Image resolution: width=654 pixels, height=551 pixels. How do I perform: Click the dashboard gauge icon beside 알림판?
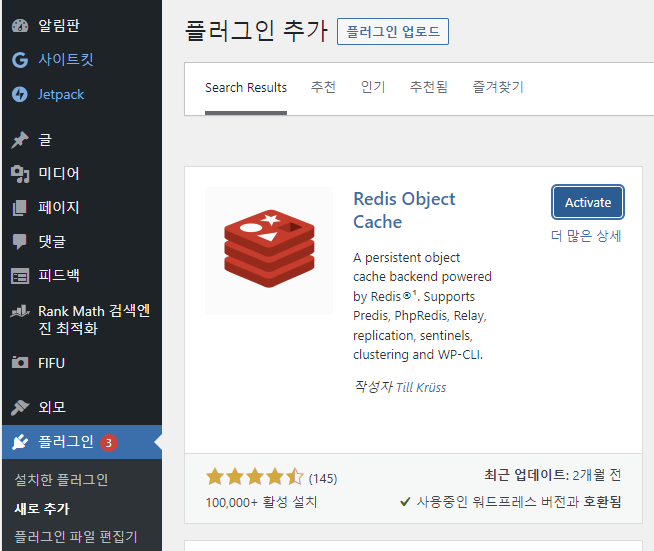point(20,26)
